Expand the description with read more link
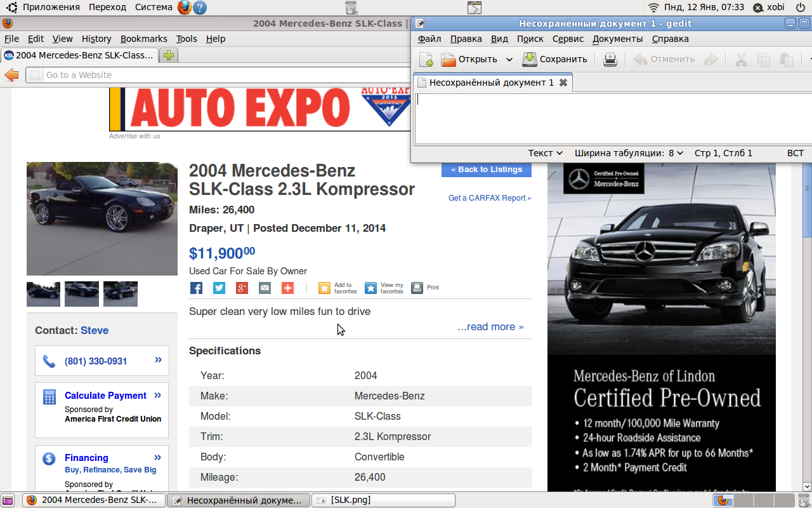Image resolution: width=812 pixels, height=508 pixels. [490, 327]
